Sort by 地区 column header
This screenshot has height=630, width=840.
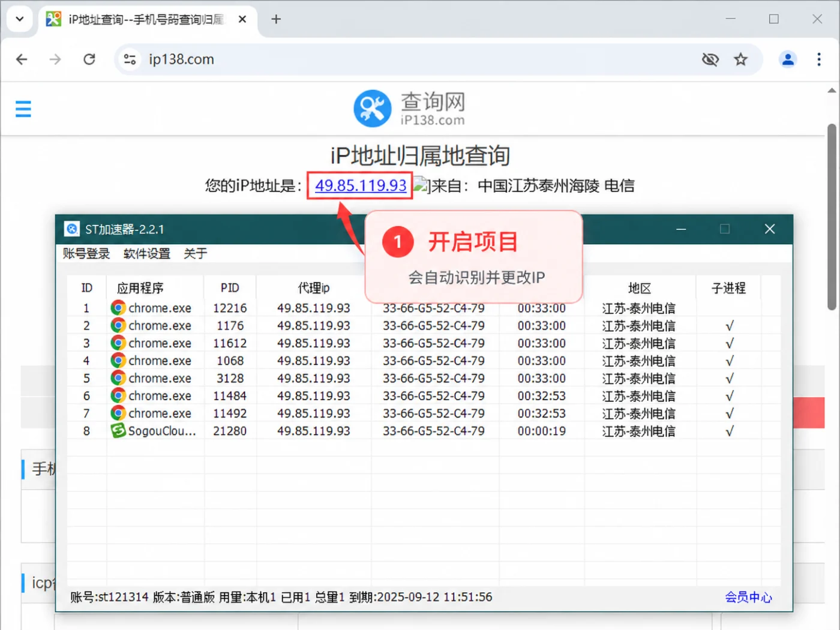[x=640, y=288]
